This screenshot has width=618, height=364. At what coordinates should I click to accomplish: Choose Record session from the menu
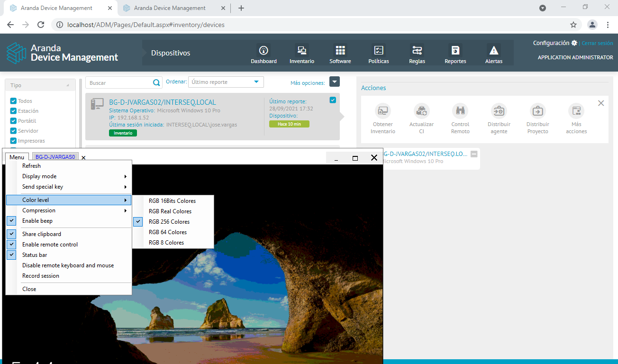point(41,276)
